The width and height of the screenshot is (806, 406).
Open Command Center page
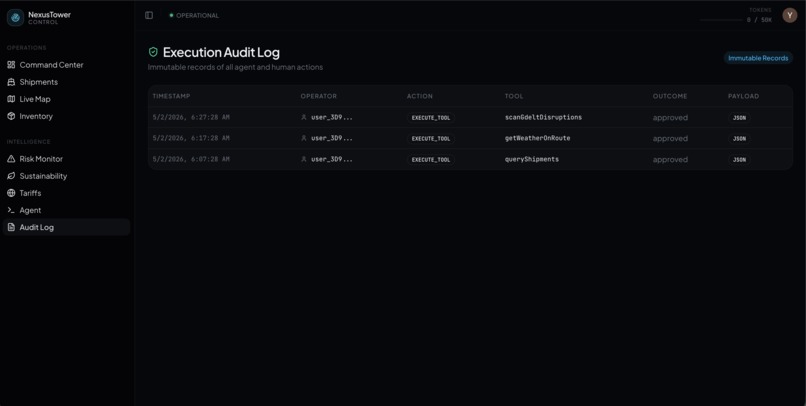tap(66, 65)
